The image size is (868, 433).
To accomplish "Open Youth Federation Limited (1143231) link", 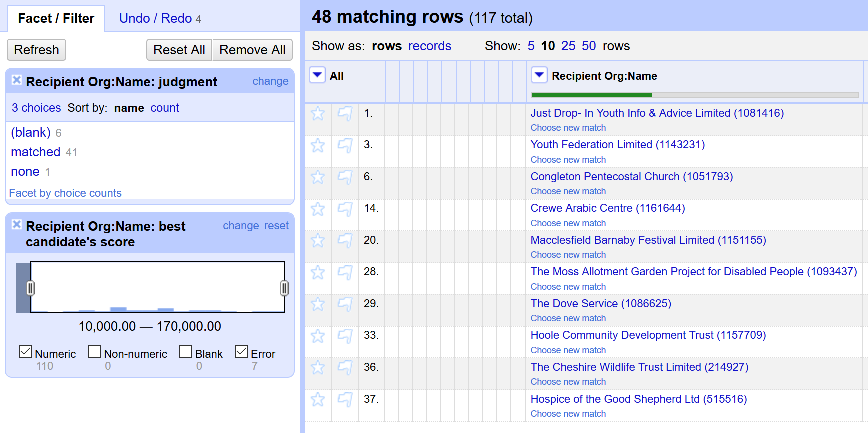I will tap(618, 144).
